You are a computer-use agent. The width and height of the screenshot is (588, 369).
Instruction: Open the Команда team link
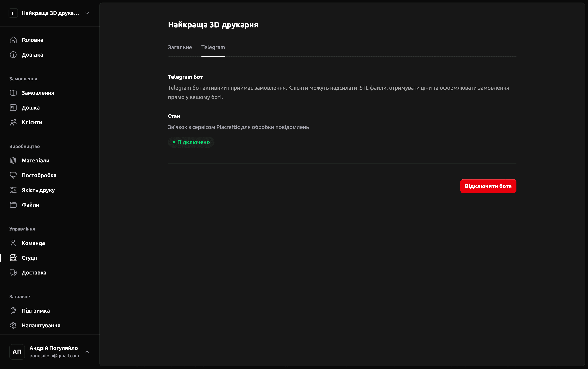coord(33,243)
